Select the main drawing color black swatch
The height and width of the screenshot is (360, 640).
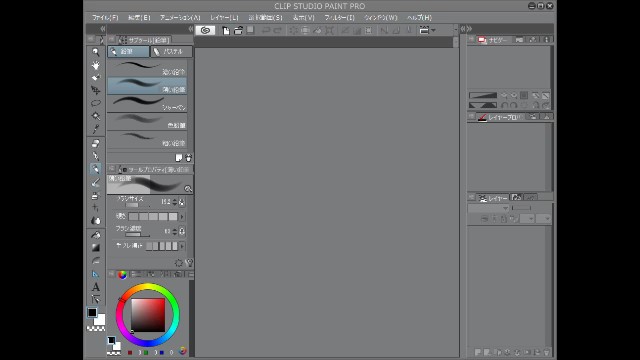[92, 313]
